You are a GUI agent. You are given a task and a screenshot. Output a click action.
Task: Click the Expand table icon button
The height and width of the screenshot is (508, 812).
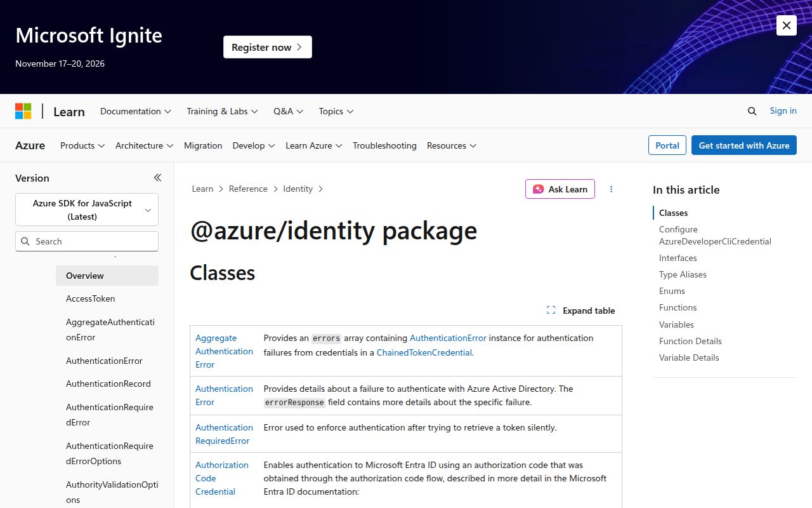[x=581, y=311]
